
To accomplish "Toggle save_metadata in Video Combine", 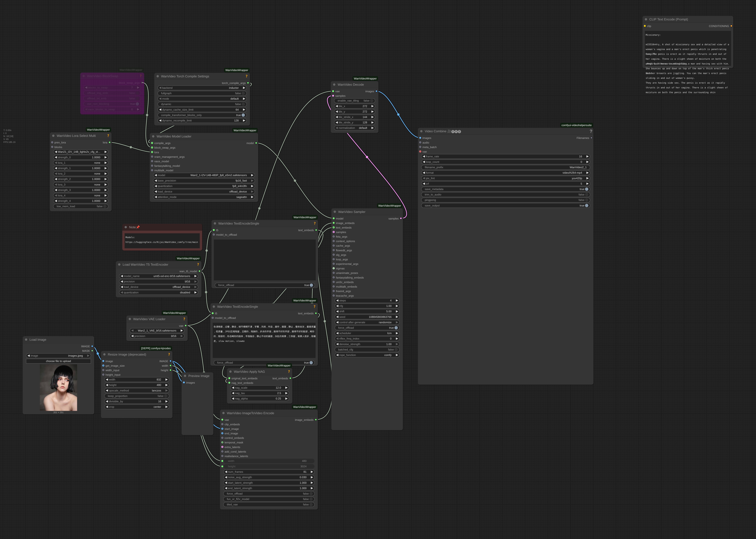I will click(586, 189).
